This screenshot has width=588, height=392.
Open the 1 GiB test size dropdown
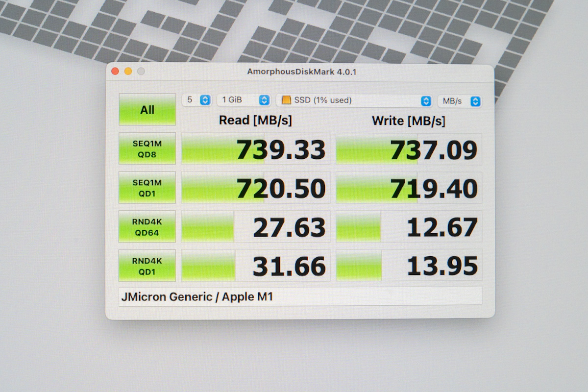(x=244, y=100)
